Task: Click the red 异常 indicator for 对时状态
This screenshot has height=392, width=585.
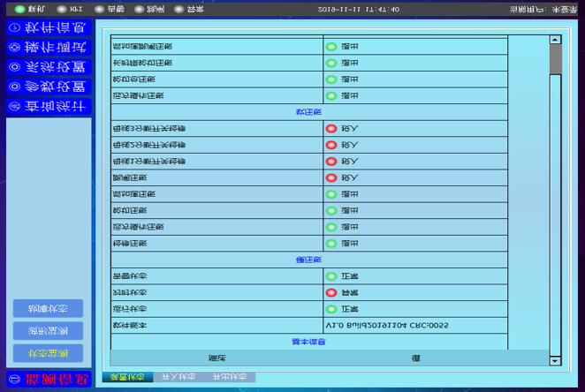Action: (x=331, y=292)
